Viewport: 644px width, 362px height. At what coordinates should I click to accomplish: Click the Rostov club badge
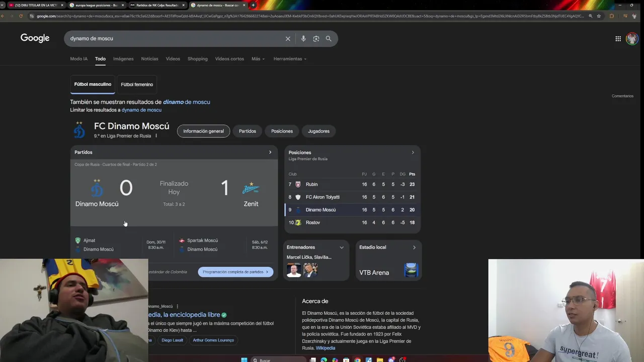tap(298, 222)
